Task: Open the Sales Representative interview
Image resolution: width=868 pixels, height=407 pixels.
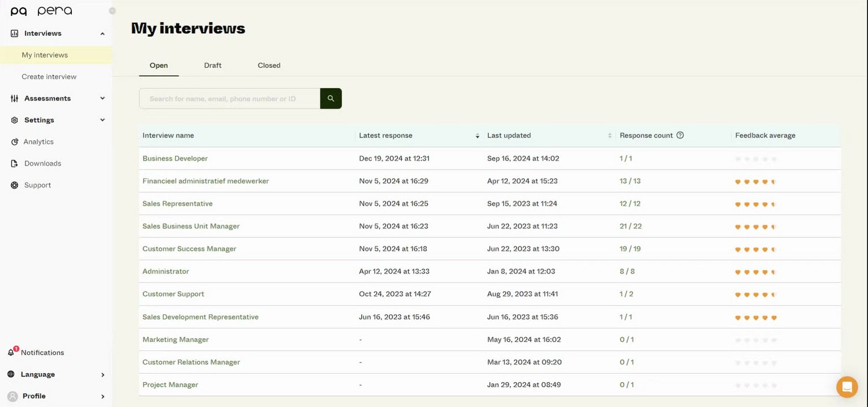Action: [177, 203]
